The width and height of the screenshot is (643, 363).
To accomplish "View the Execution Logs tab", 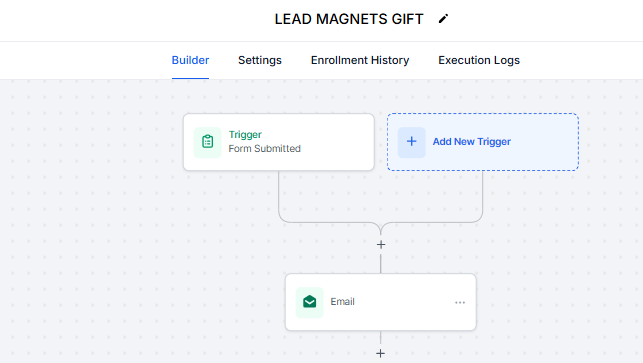I will click(x=479, y=60).
